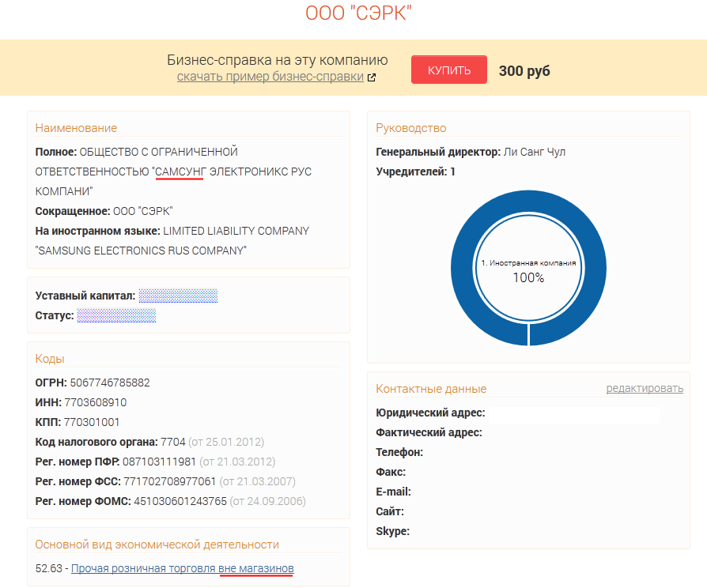The height and width of the screenshot is (588, 707).
Task: Click the Основной вид экономической деятельности heading
Action: 157,545
